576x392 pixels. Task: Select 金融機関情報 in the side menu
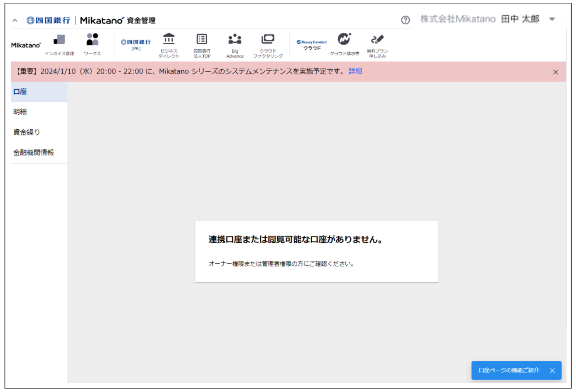tap(39, 152)
